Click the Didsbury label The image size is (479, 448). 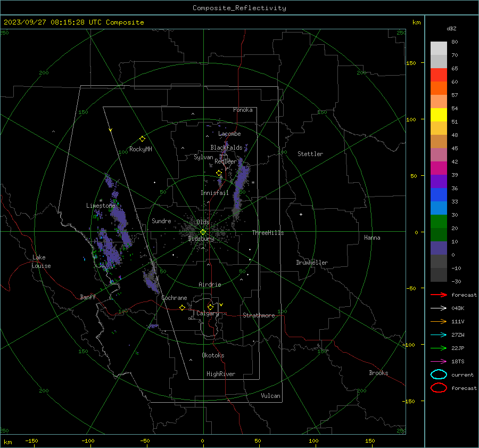tap(201, 239)
